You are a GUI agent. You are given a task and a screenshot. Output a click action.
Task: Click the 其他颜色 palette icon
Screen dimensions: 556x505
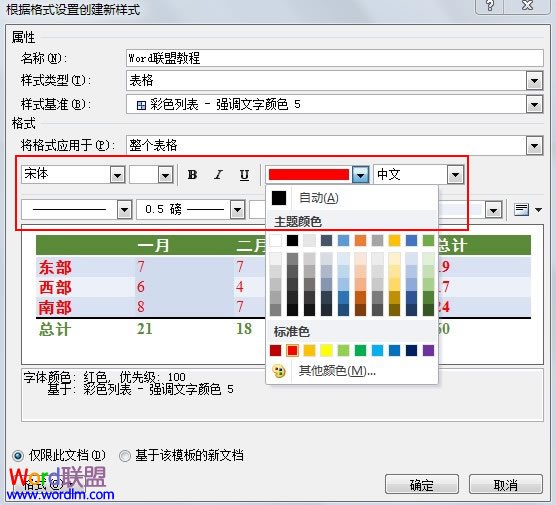(x=279, y=371)
